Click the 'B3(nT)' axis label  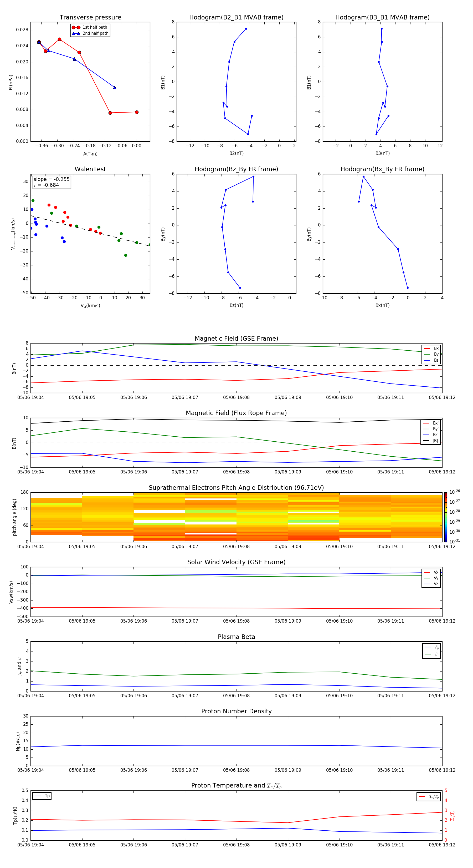[382, 153]
